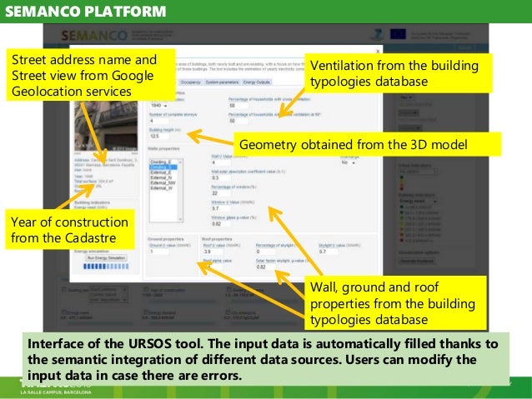The height and width of the screenshot is (399, 532).
Task: Click the SEMANCO logo in the header
Action: coord(94,35)
